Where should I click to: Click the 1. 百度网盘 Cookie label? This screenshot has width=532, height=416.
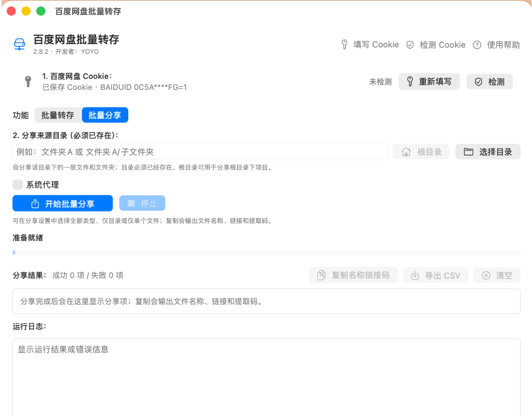pyautogui.click(x=77, y=76)
